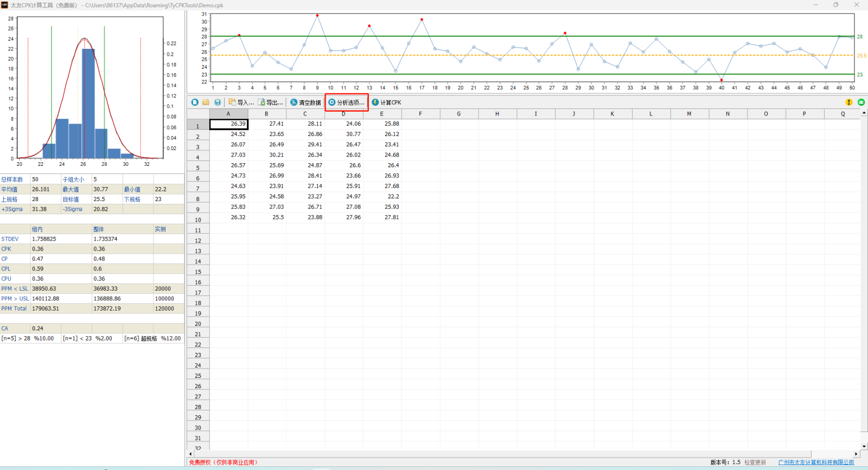Click the red out-of-spec point at sample 9
The width and height of the screenshot is (868, 470).
pyautogui.click(x=317, y=15)
